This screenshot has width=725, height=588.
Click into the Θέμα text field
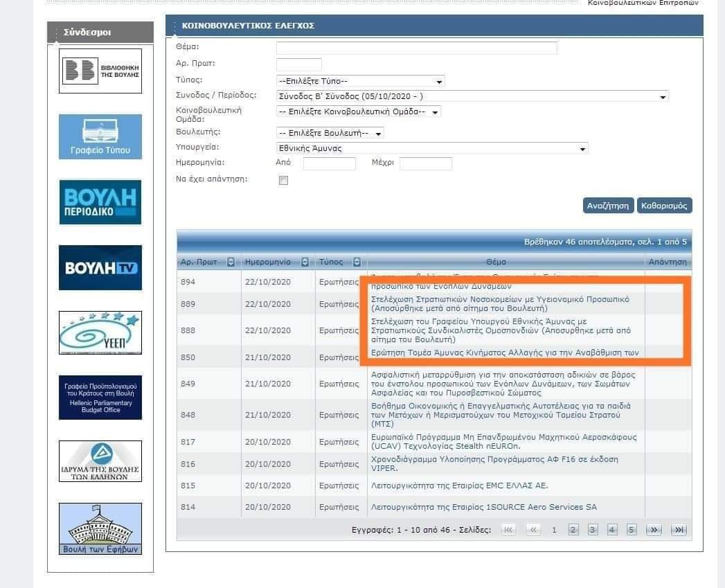pyautogui.click(x=416, y=48)
